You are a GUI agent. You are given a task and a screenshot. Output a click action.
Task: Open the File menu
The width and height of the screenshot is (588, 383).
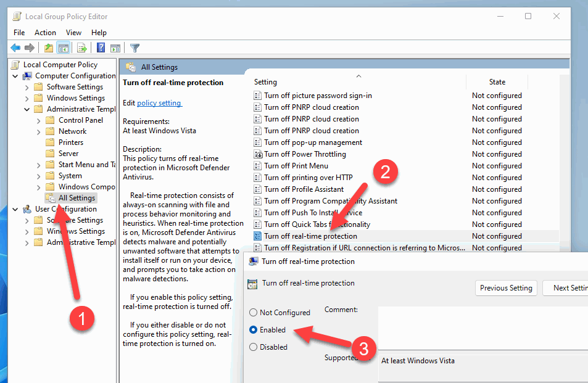tap(19, 33)
